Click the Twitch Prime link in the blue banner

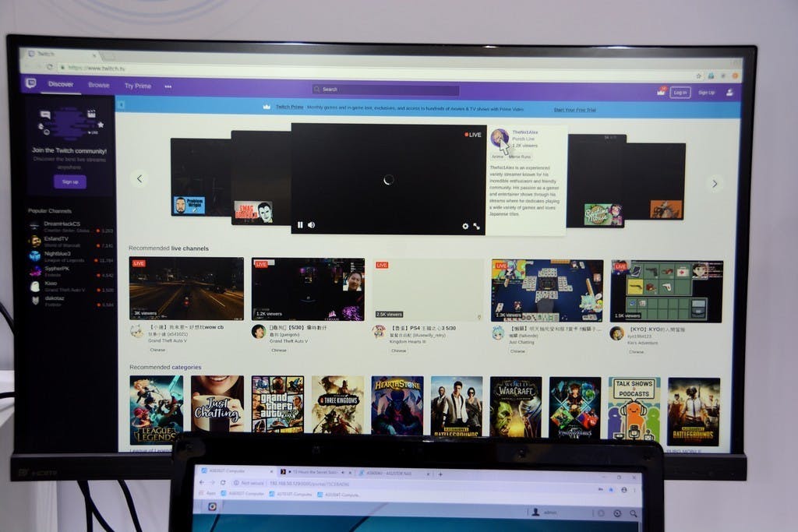tap(289, 107)
